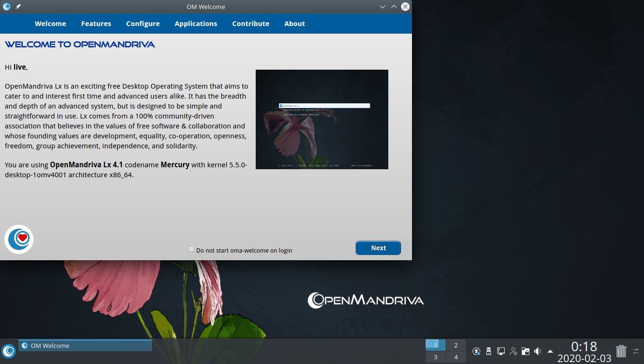Open the OpenMandriva application launcher menu
The image size is (644, 364).
[x=9, y=351]
